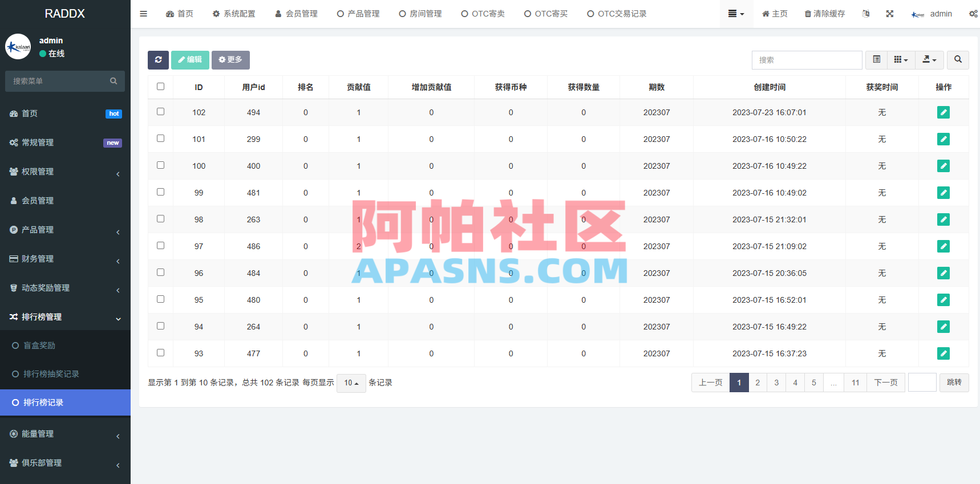Click the 编辑 button
Viewport: 980px width, 484px height.
(190, 60)
